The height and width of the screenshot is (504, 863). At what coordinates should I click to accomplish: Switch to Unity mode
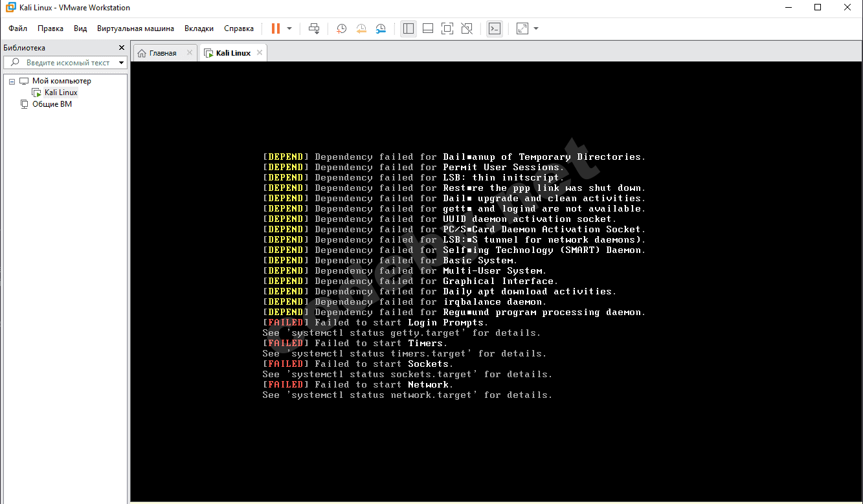pos(467,28)
